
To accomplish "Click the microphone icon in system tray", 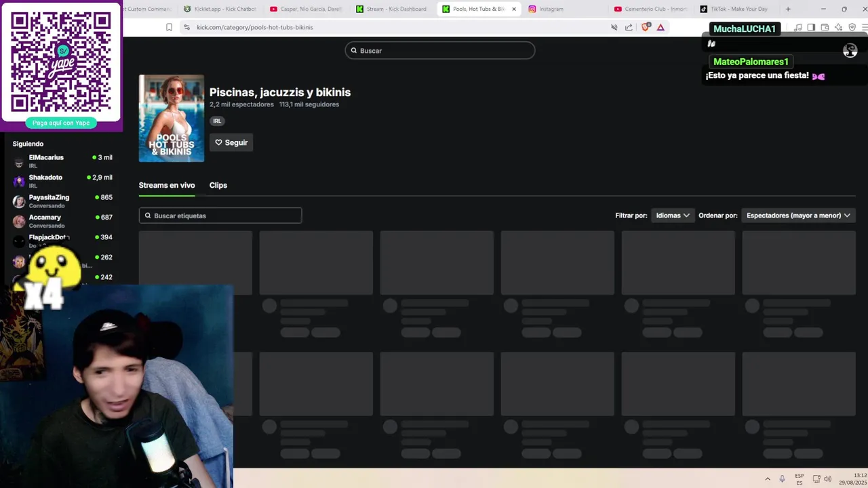I will coord(782,479).
